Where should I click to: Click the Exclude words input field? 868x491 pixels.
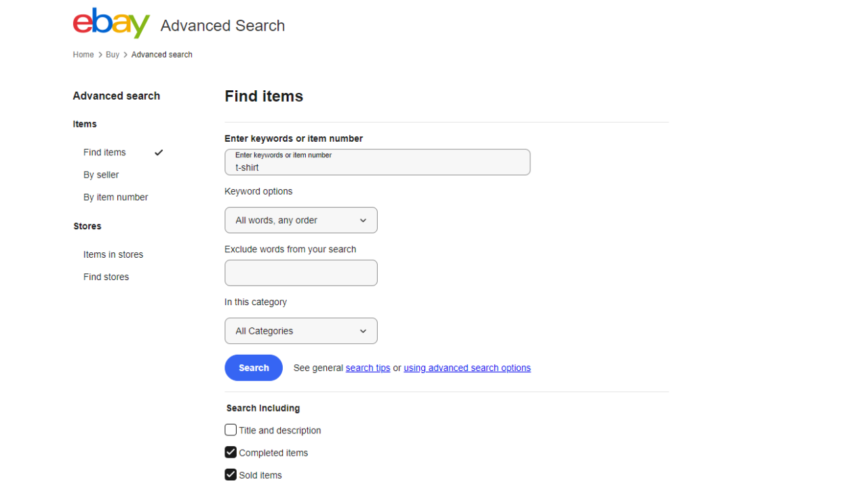301,273
